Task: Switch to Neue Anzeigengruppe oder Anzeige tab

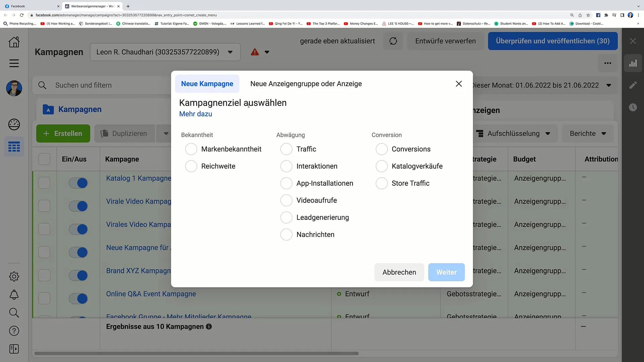Action: (x=306, y=83)
